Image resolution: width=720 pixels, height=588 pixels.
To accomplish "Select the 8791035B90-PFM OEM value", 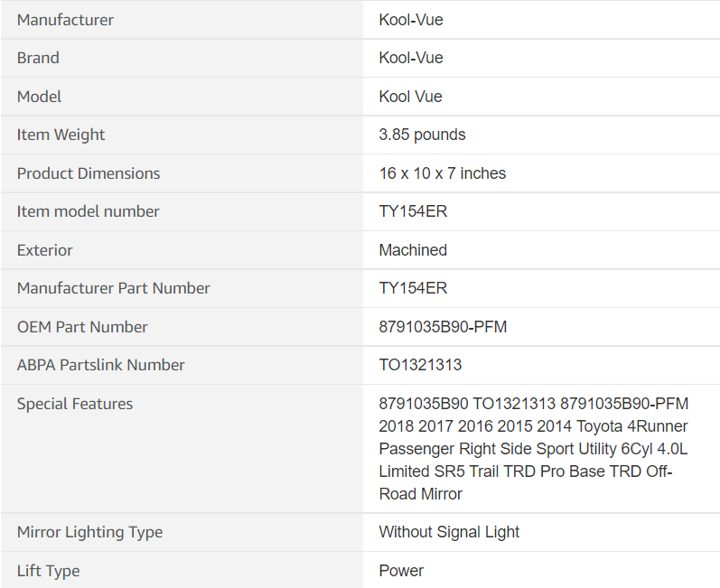I will (443, 327).
